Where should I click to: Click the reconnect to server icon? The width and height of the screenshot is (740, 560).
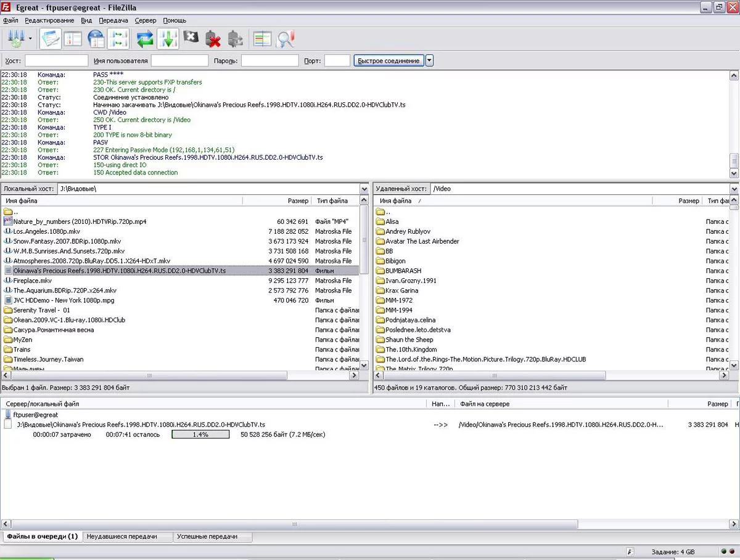point(235,39)
